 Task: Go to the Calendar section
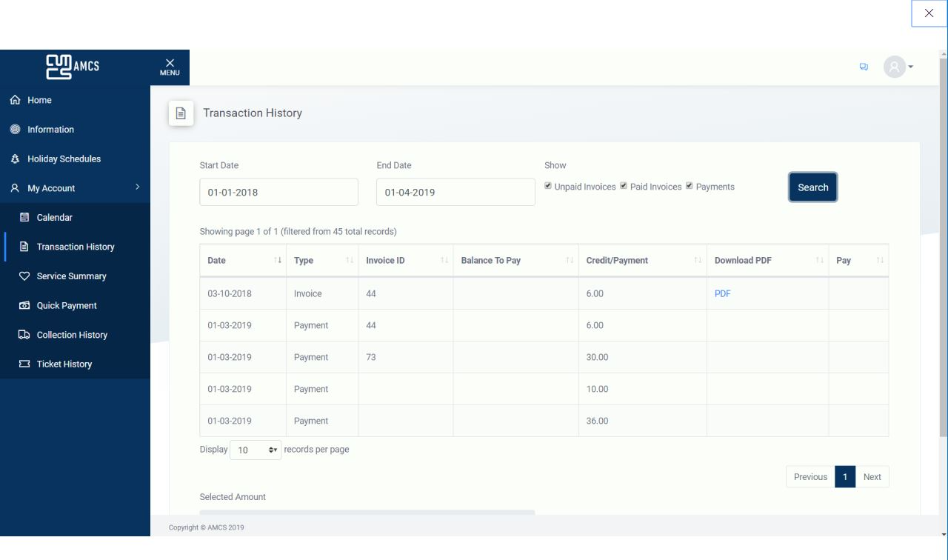(56, 217)
